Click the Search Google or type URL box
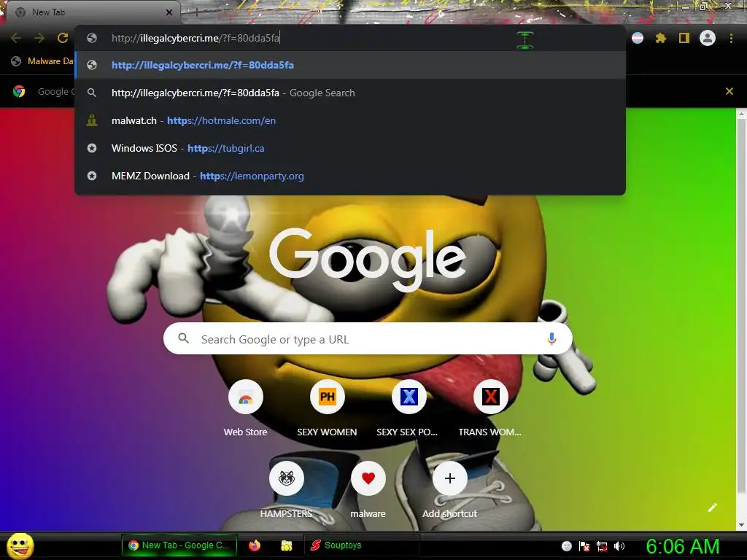Image resolution: width=747 pixels, height=560 pixels. click(x=368, y=338)
